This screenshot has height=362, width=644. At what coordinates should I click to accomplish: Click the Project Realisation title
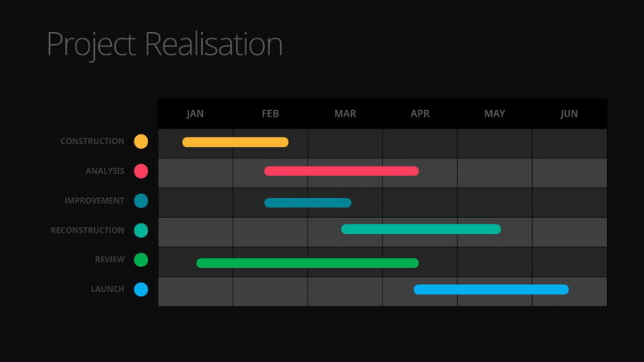click(x=165, y=43)
